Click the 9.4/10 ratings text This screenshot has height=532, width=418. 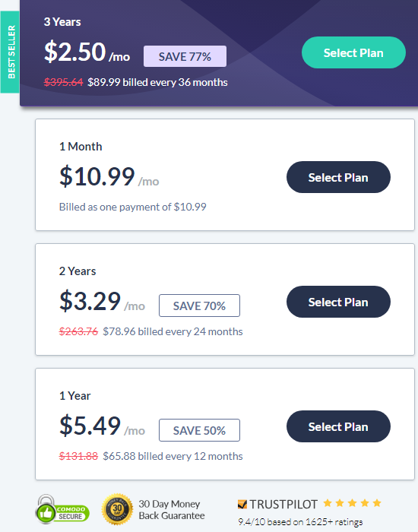[300, 522]
